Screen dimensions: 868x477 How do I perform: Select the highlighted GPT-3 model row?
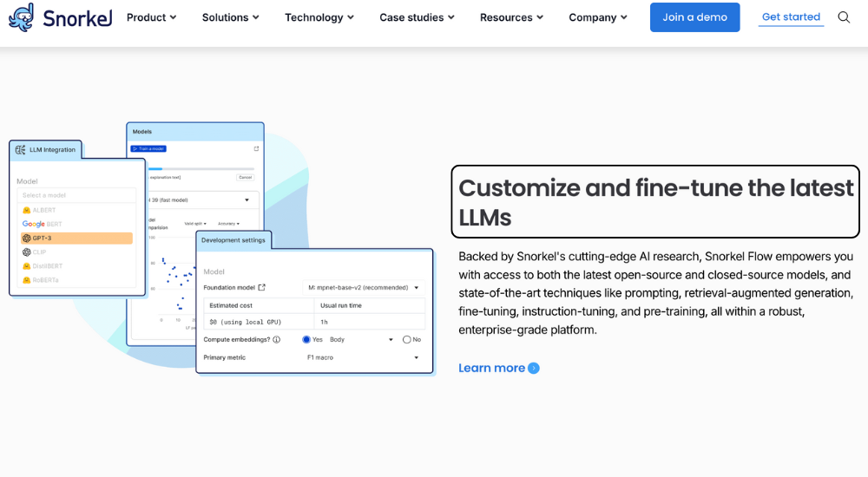click(76, 238)
